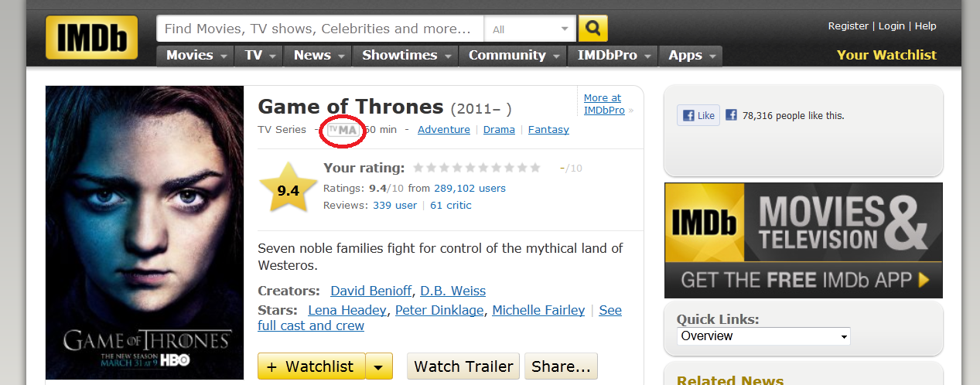Open the Showtimes menu

click(x=406, y=56)
